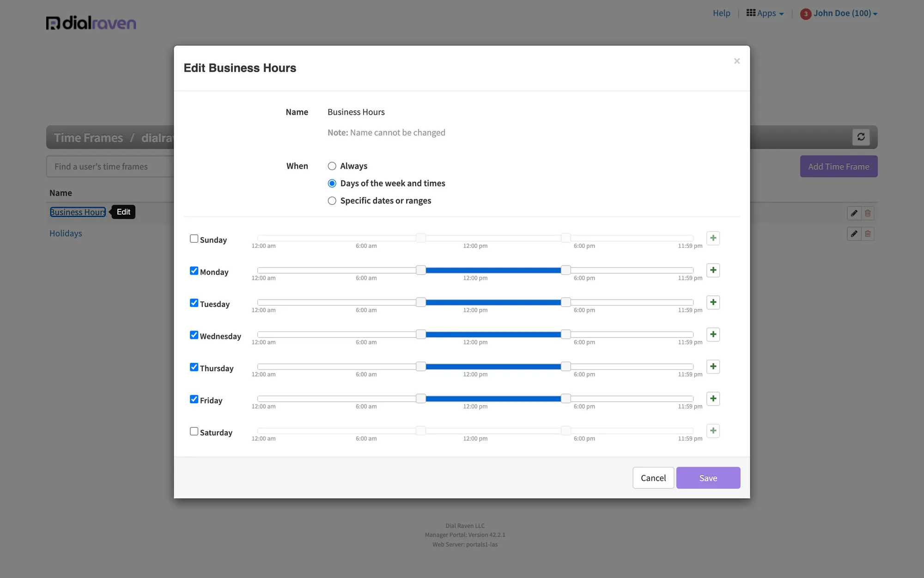Uncheck the Friday checkbox
Image resolution: width=924 pixels, height=578 pixels.
194,399
